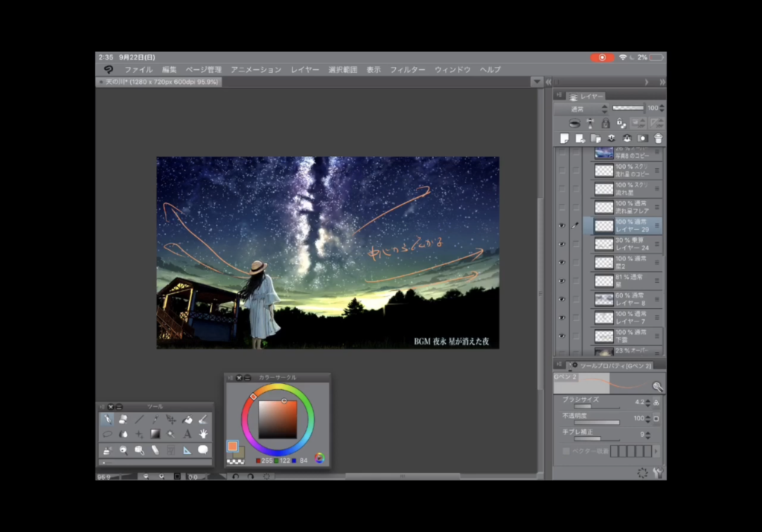Close the ツール palette

(x=111, y=407)
